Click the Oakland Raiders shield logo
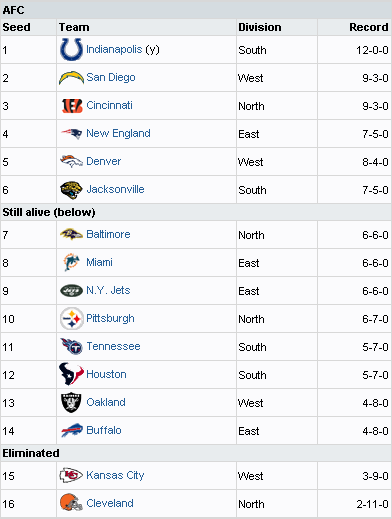 tap(71, 402)
